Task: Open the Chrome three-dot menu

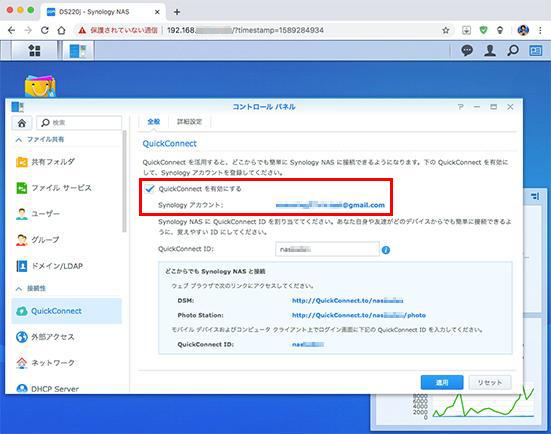Action: (x=540, y=30)
